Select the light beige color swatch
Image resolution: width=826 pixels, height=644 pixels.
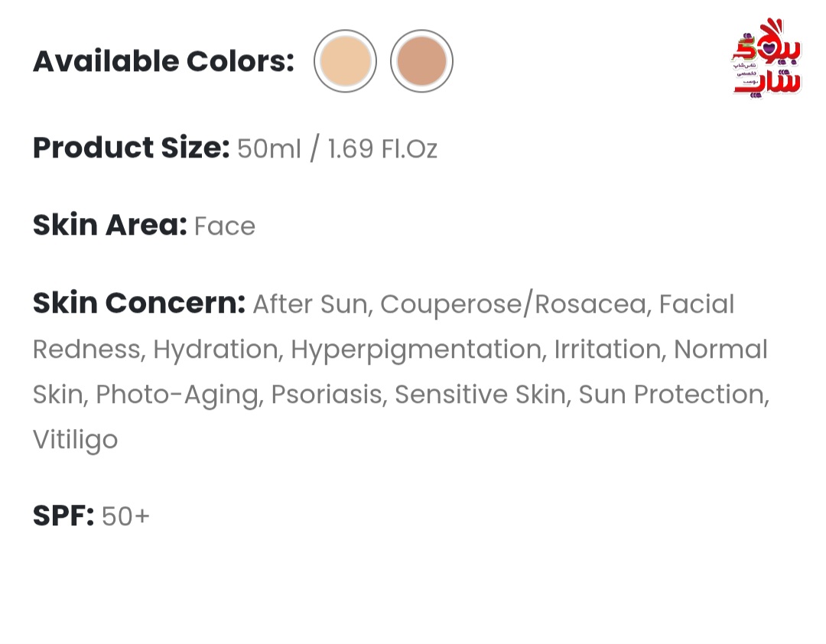345,61
